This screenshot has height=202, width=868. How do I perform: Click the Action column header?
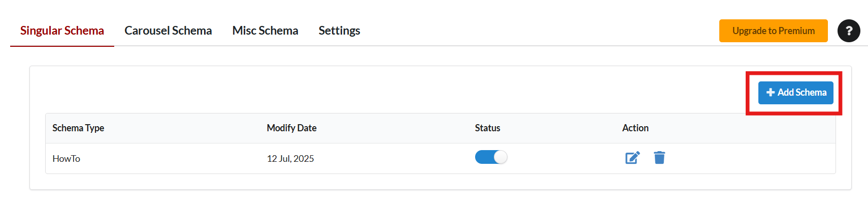[635, 128]
